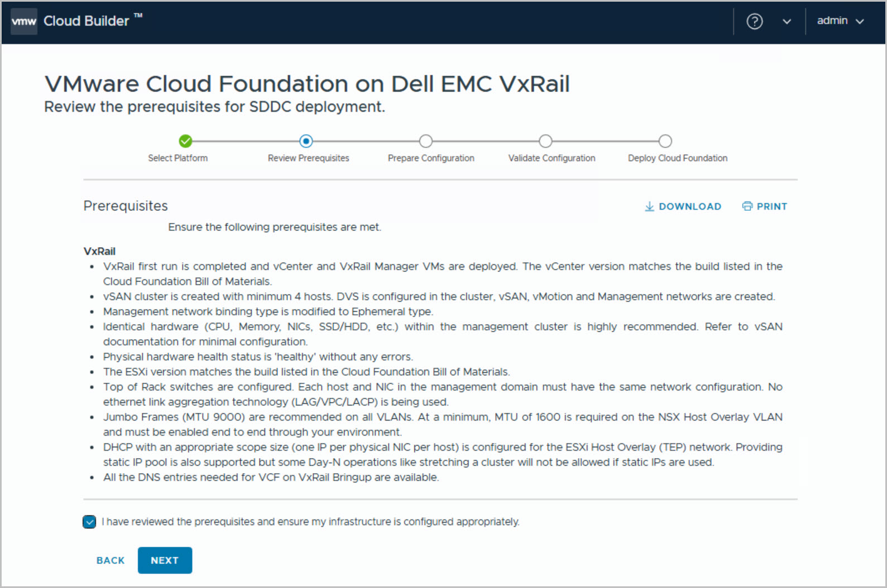This screenshot has height=588, width=887.
Task: Select the Review Prerequisites step circle
Action: 306,141
